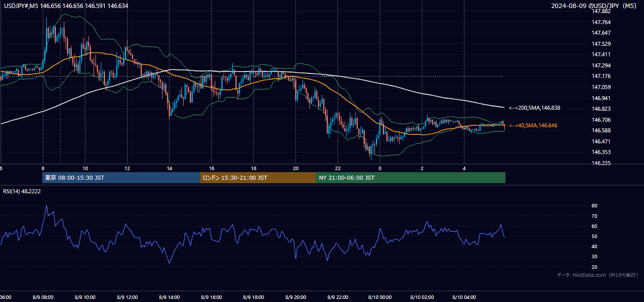Click the 8/9 14:00 time label

(x=169, y=297)
